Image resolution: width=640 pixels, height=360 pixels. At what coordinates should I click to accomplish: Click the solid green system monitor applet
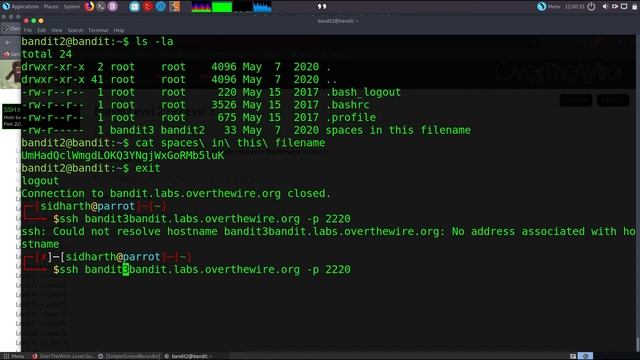tap(222, 7)
